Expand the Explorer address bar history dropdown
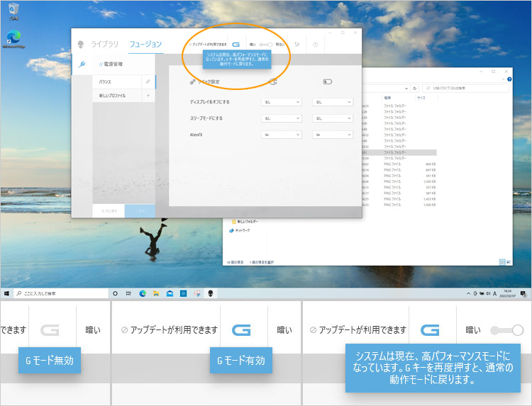The height and width of the screenshot is (406, 532). coord(406,88)
